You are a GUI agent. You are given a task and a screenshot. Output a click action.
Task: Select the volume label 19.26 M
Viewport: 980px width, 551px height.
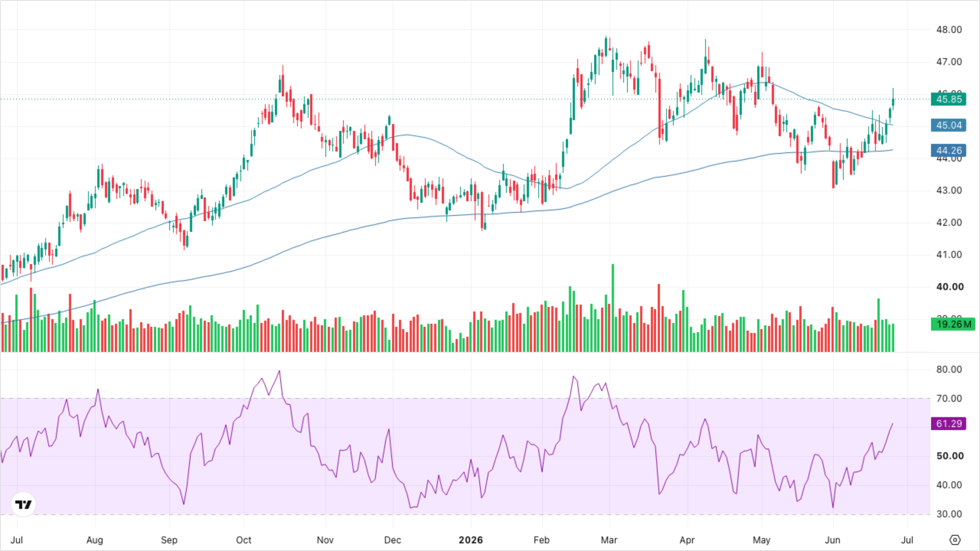953,324
